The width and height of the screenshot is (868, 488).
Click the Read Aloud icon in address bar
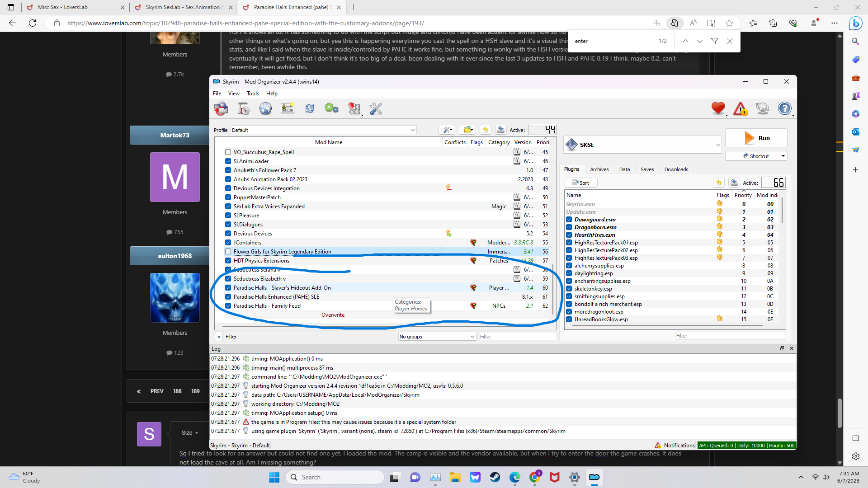[x=693, y=23]
